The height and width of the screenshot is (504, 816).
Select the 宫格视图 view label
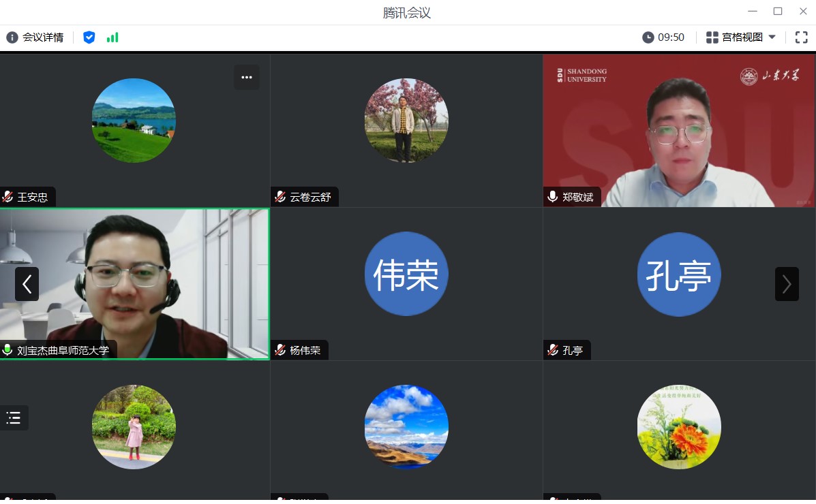[x=742, y=37]
